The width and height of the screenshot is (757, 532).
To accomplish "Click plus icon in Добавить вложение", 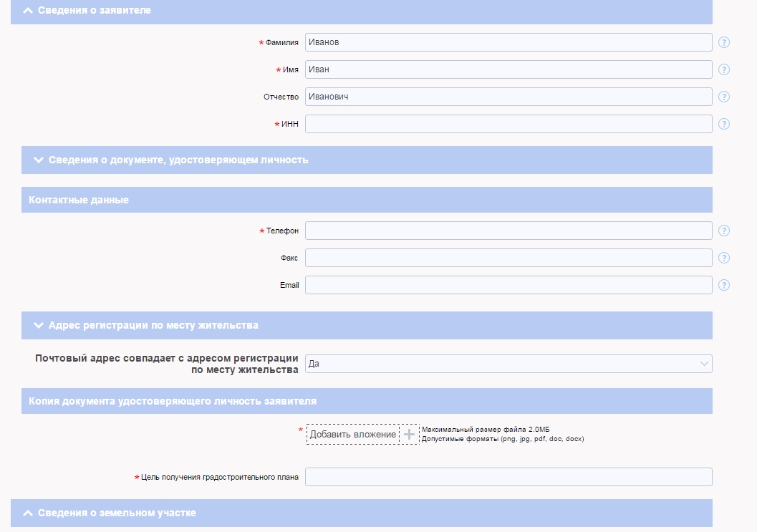I will 409,435.
